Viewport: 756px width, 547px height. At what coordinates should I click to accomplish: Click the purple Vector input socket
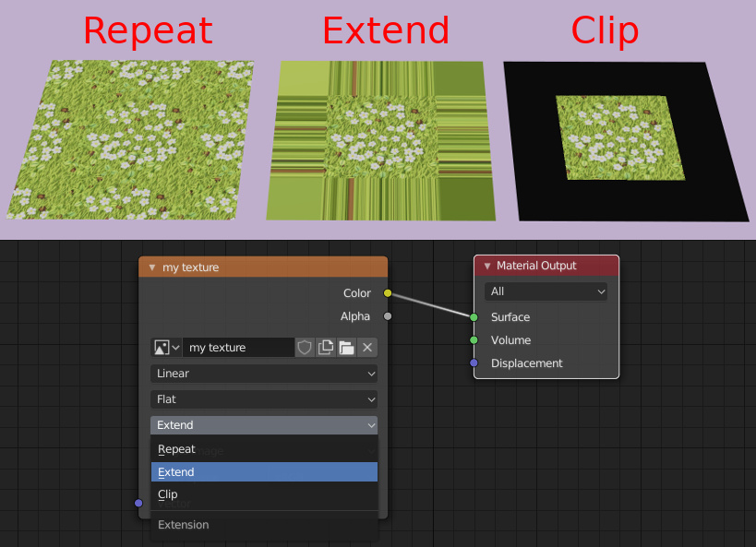[138, 503]
